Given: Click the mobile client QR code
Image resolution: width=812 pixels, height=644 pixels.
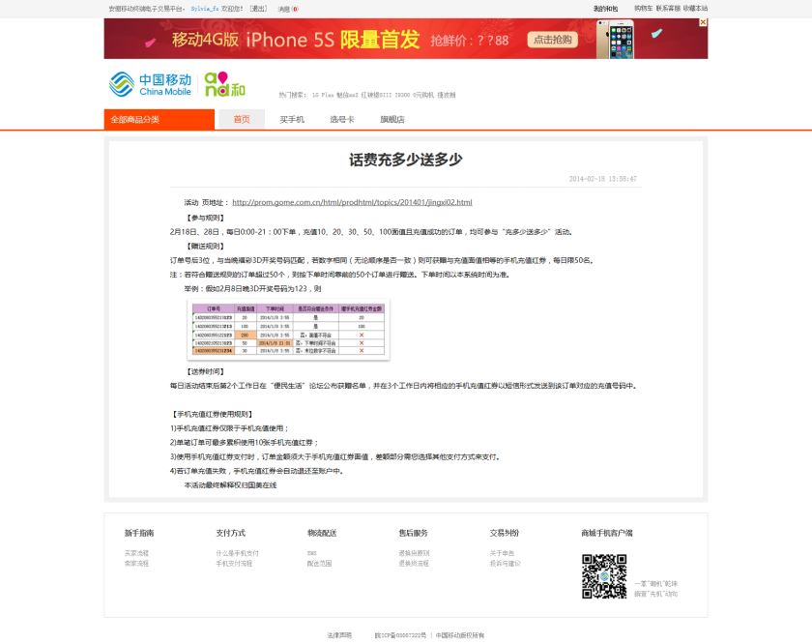Looking at the screenshot, I should [x=604, y=576].
